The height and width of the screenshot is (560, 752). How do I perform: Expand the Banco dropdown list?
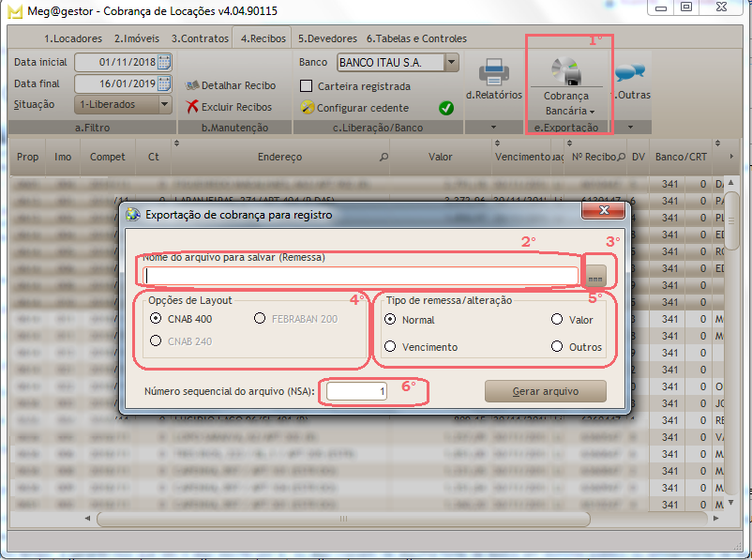[451, 63]
